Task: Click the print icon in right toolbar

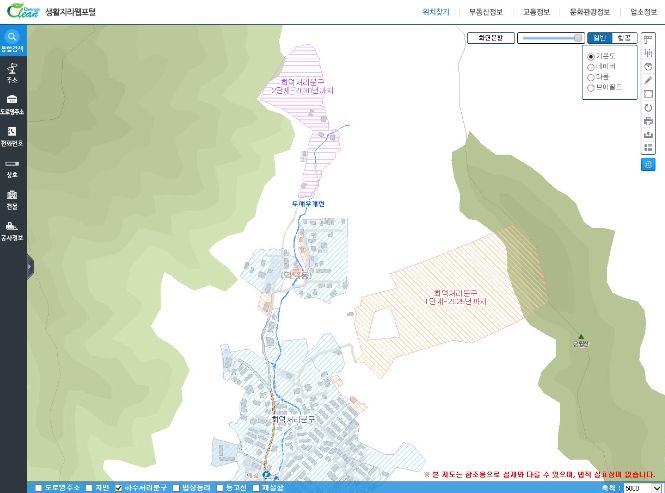Action: pos(648,121)
